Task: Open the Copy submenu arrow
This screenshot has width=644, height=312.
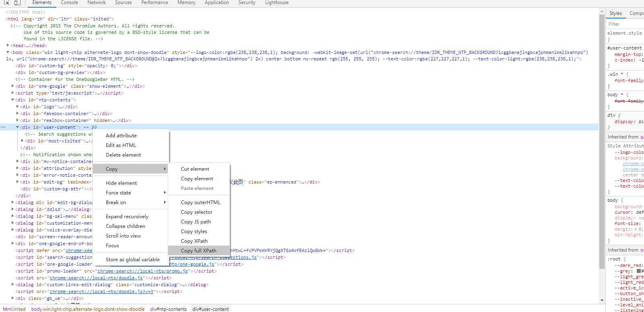Action: [x=165, y=169]
